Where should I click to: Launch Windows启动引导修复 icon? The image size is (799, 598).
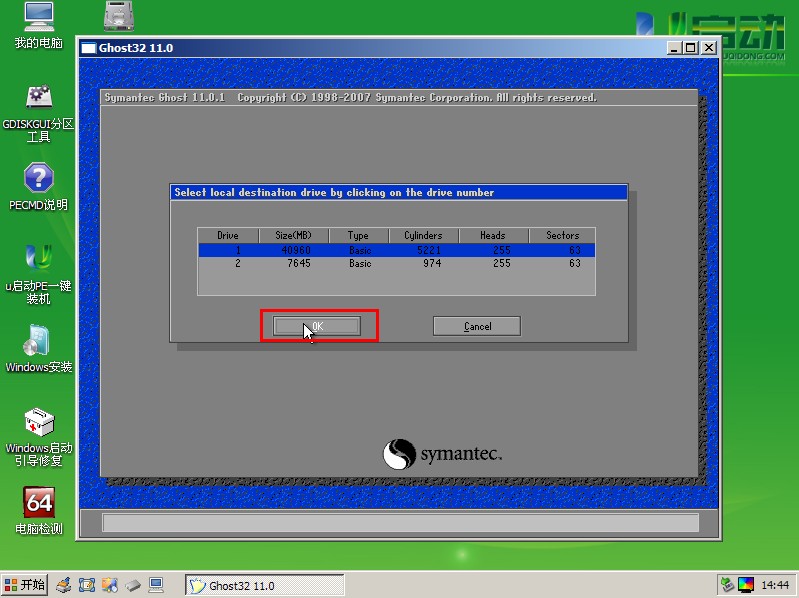click(39, 437)
